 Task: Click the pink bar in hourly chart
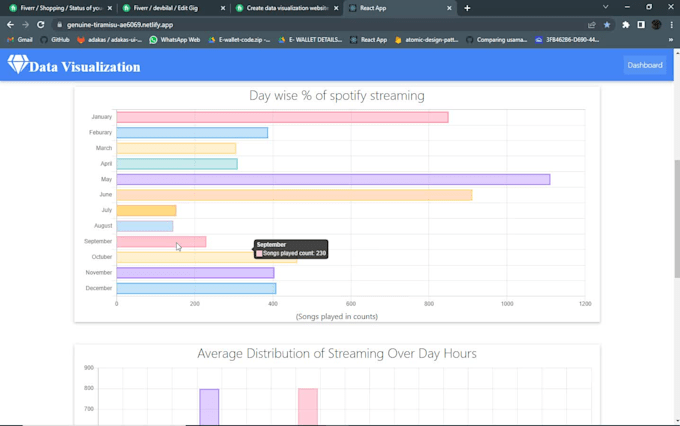[x=307, y=406]
